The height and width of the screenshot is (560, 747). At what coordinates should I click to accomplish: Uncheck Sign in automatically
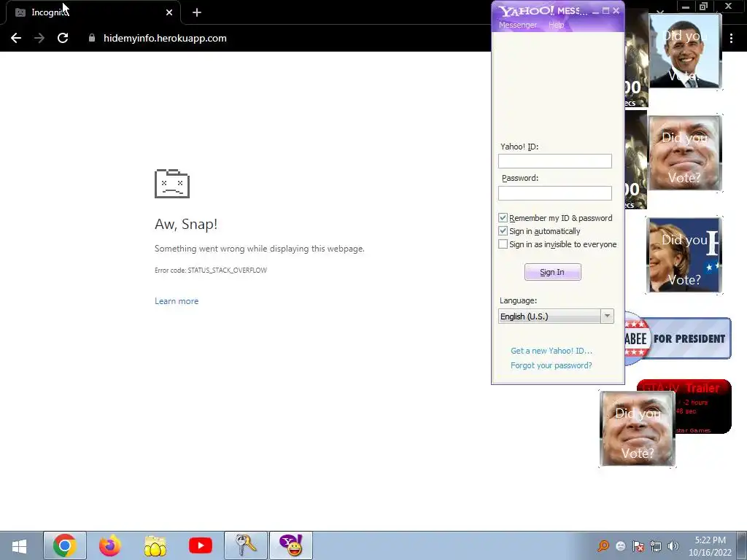[503, 231]
